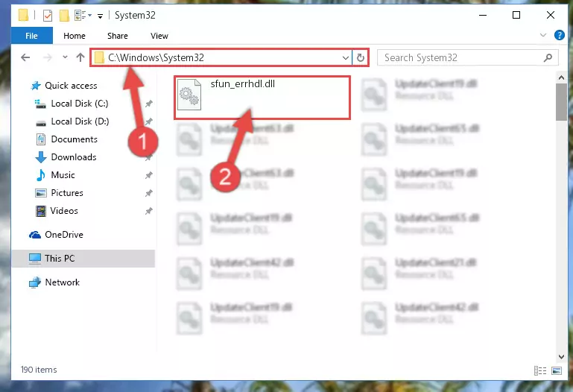Click the OneDrive cloud icon
573x392 pixels.
35,235
